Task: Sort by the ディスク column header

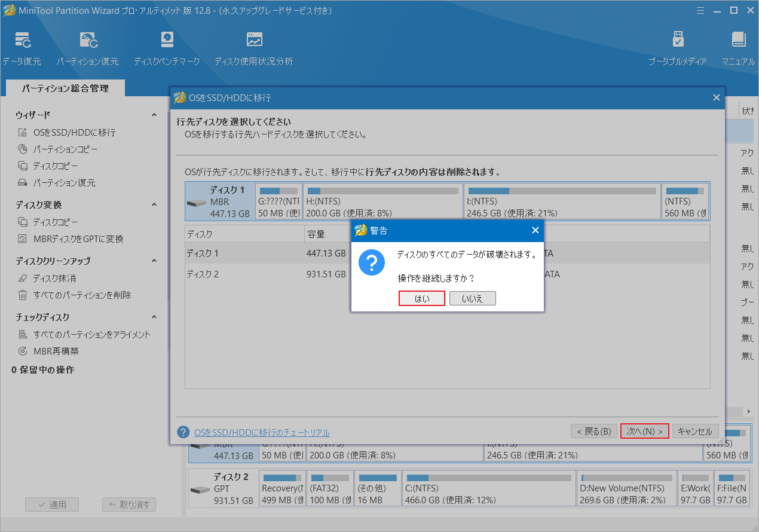Action: pyautogui.click(x=245, y=234)
